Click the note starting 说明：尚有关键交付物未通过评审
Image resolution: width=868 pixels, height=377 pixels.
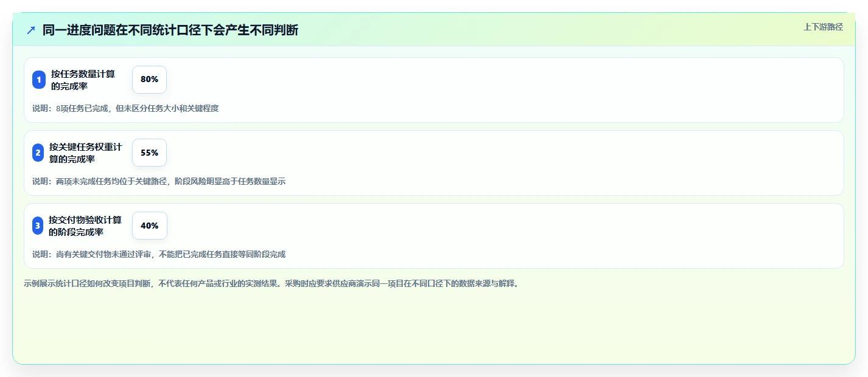159,254
